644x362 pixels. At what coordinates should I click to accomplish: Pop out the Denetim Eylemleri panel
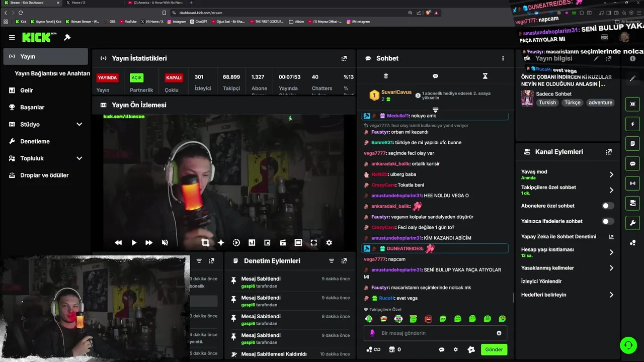pos(344,261)
